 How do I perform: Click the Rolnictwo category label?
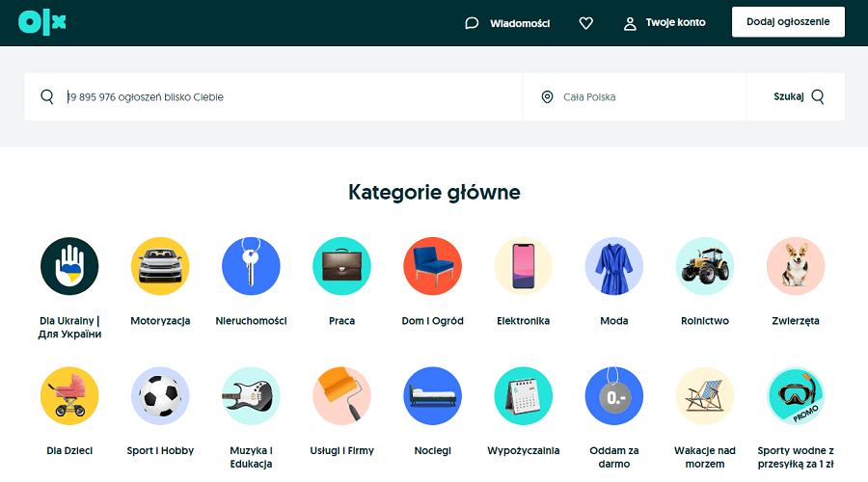705,321
